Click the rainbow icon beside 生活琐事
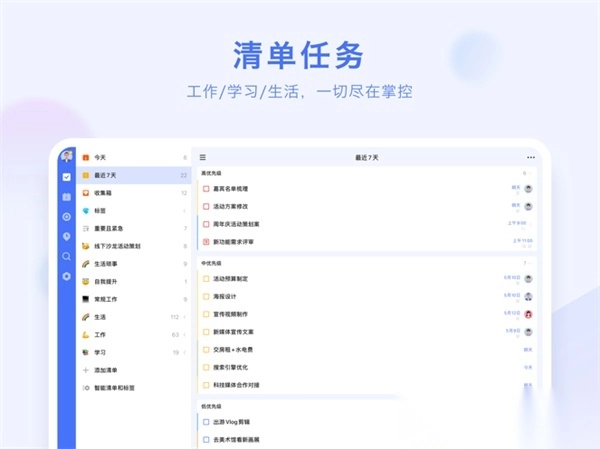This screenshot has height=449, width=600. tap(86, 264)
